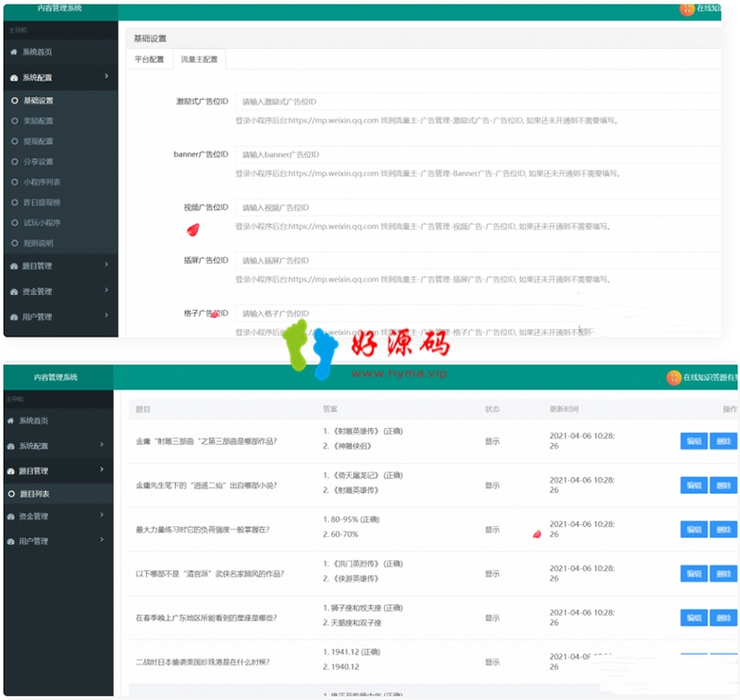Expand the 系统配置 chevron in the 题目列表 window

click(102, 445)
